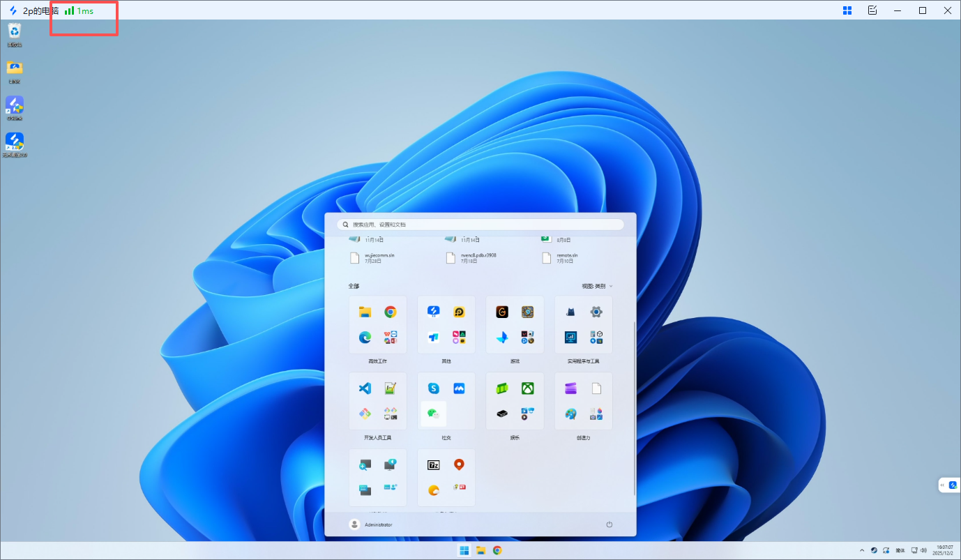Viewport: 961px width, 560px height.
Task: Expand the 视图: 类别 view dropdown
Action: (x=598, y=286)
